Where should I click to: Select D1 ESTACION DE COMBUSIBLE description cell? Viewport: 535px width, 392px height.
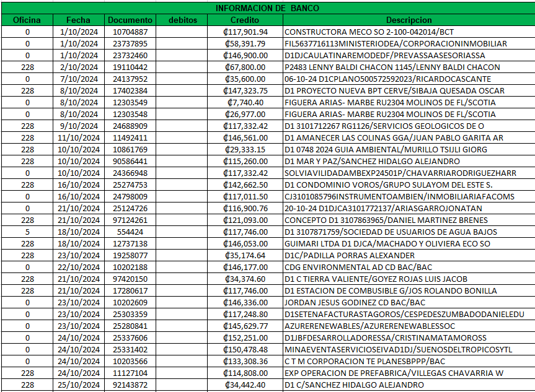(409, 291)
